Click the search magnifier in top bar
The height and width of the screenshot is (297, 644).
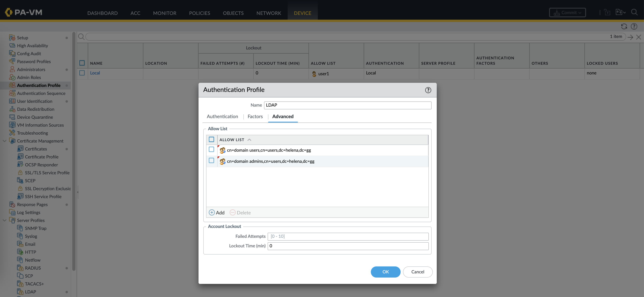634,12
